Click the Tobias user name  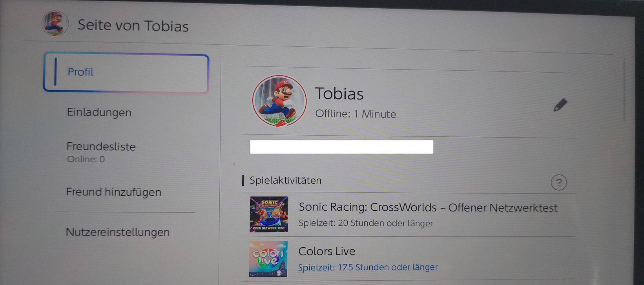pos(339,94)
